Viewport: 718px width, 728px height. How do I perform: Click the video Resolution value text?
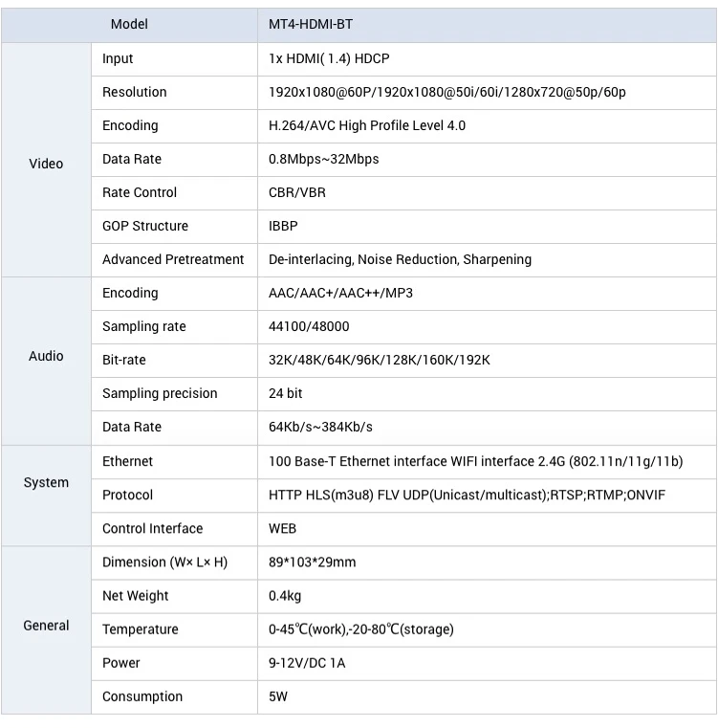(x=446, y=92)
